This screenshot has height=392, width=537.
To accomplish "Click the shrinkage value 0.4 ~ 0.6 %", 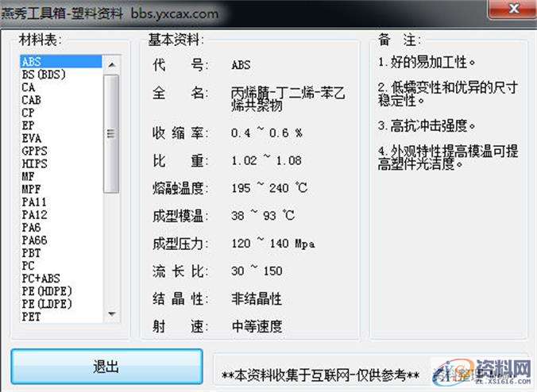I will (x=266, y=133).
